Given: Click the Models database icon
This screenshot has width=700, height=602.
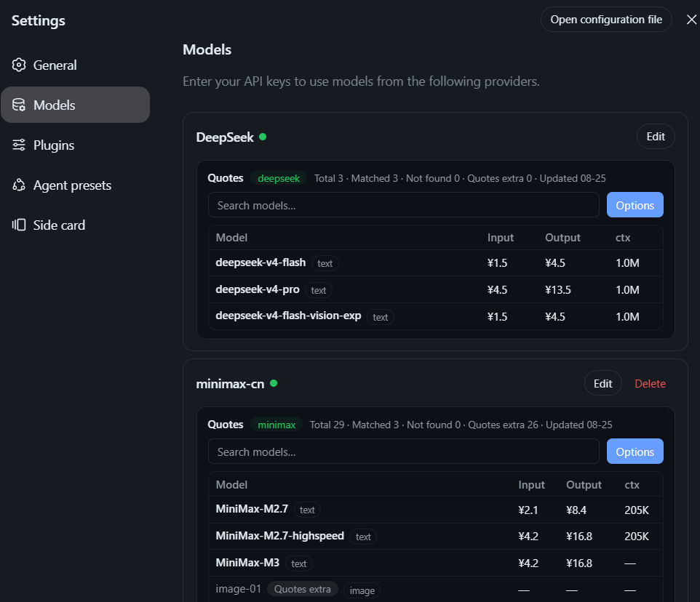Looking at the screenshot, I should tap(19, 105).
